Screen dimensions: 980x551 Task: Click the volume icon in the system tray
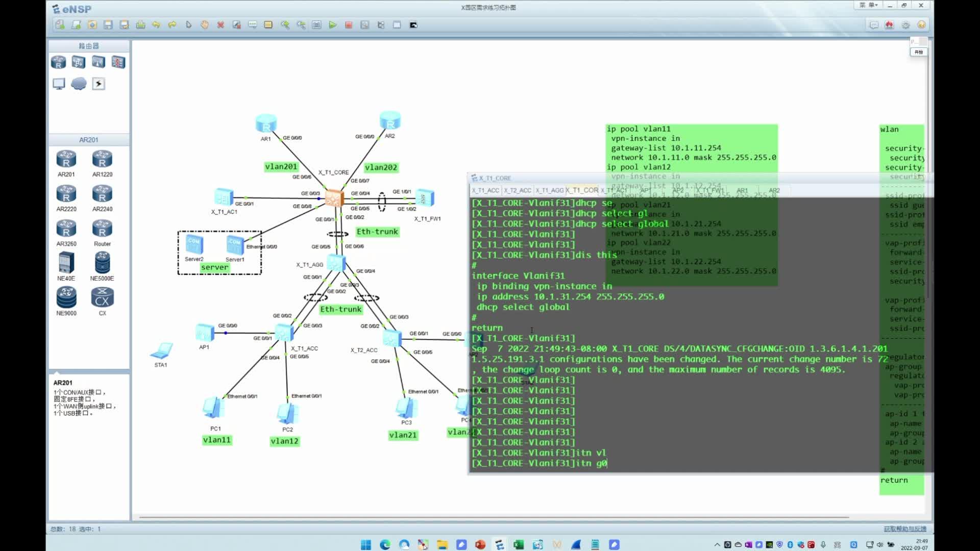click(880, 544)
